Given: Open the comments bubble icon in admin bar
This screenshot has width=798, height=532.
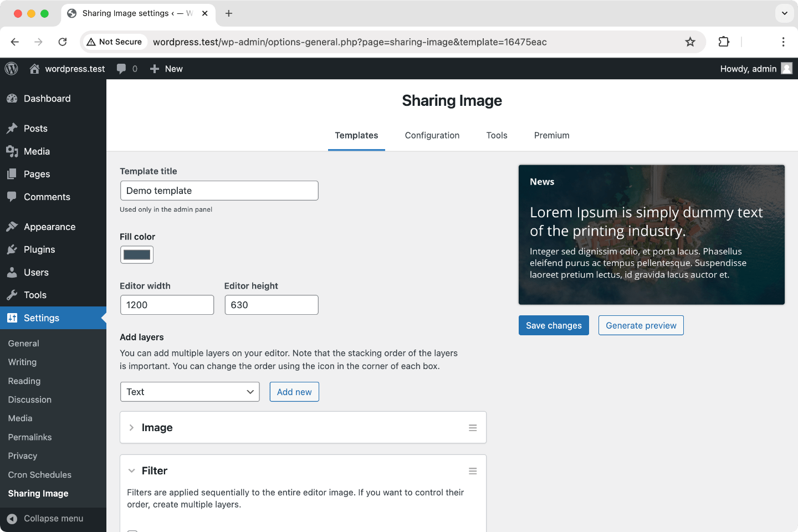Looking at the screenshot, I should tap(121, 69).
